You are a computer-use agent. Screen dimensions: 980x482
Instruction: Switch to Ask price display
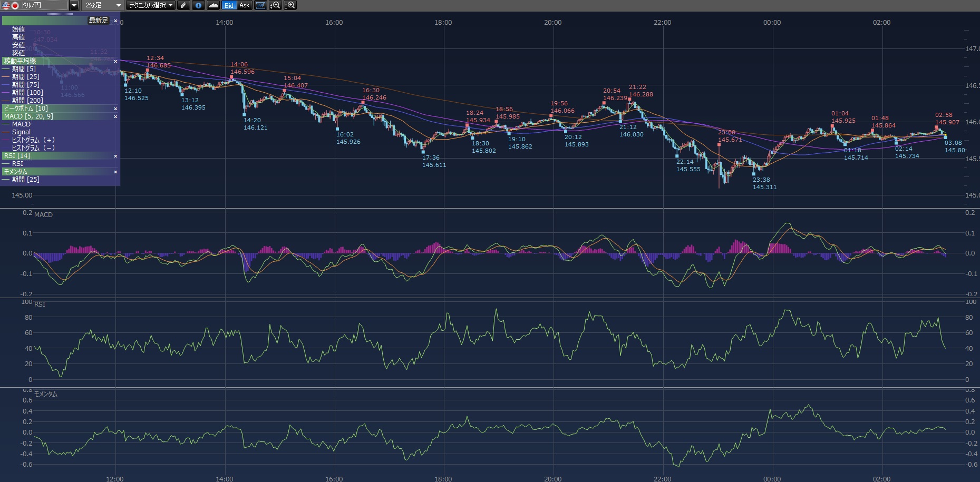click(x=244, y=5)
